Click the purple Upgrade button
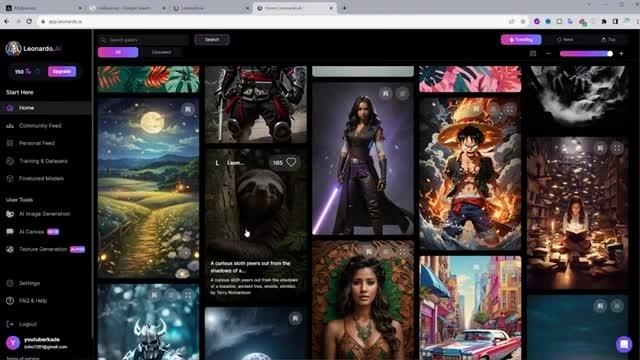640x360 pixels. pos(62,71)
